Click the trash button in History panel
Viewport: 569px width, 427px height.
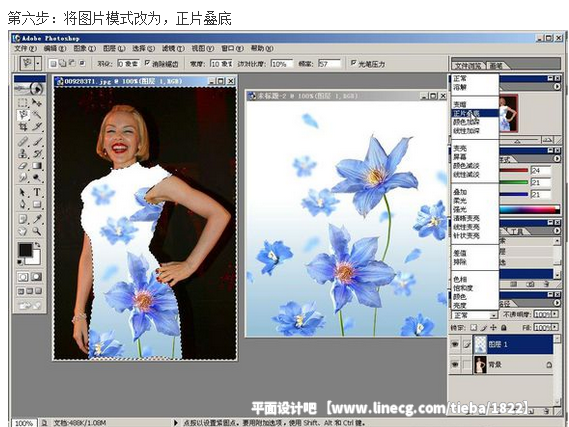(x=548, y=284)
